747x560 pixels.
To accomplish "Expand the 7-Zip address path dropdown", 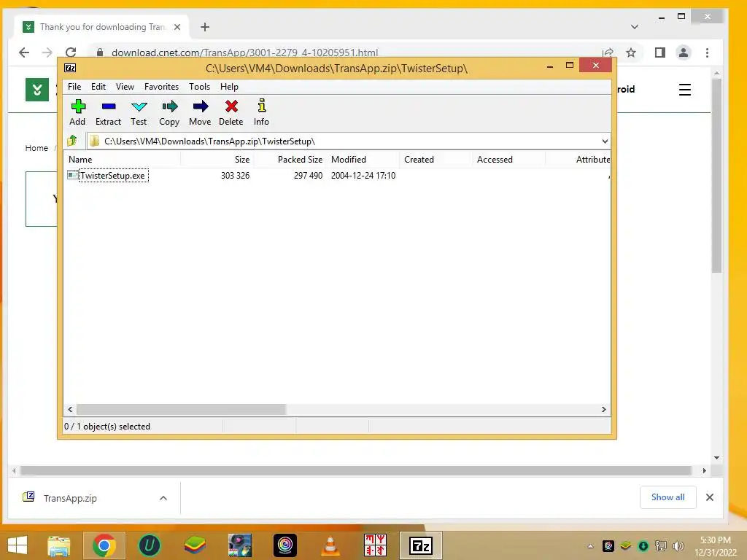I will click(x=605, y=141).
